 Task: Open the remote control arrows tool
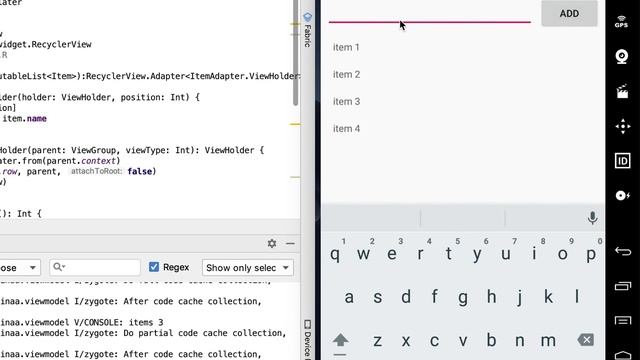pyautogui.click(x=623, y=127)
